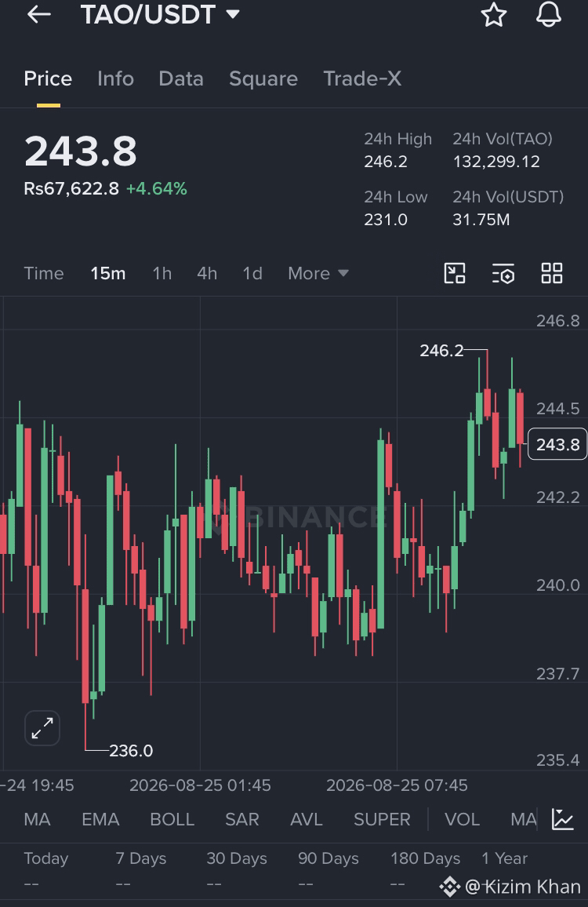Open the indicators chart icon
Screen dimensions: 588x907
tap(563, 819)
